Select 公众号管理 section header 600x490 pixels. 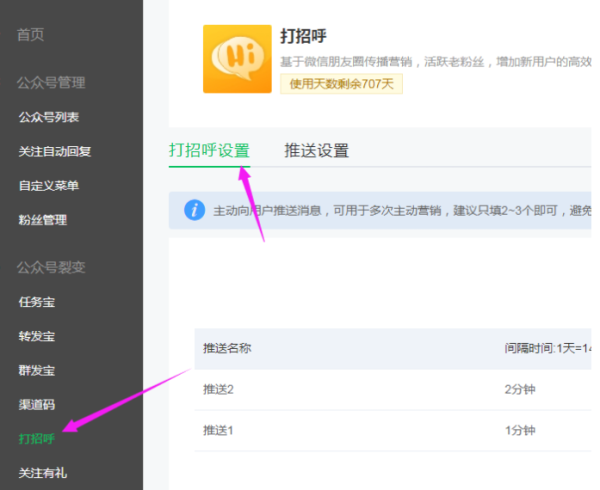51,83
